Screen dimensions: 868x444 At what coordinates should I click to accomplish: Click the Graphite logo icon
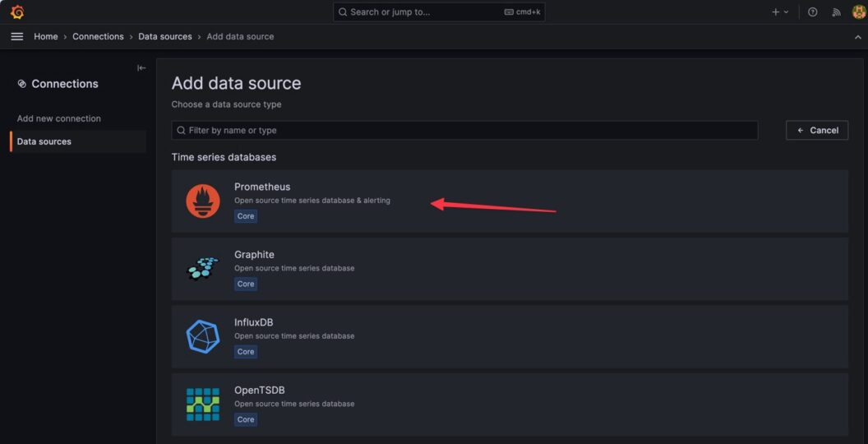click(x=202, y=269)
